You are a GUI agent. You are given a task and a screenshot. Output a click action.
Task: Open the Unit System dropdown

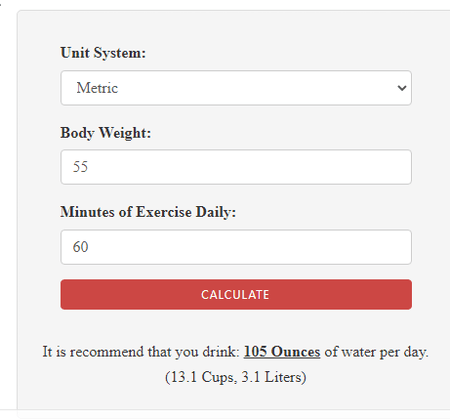(236, 88)
